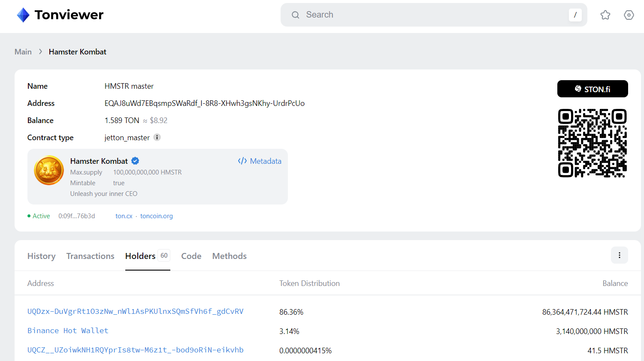Click the Tonviewer diamond logo icon
644x361 pixels.
[23, 15]
